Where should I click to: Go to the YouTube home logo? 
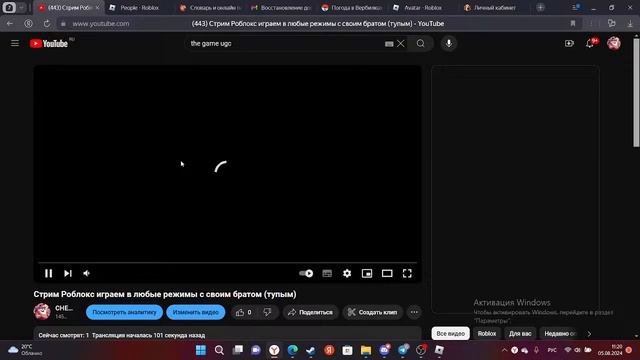pyautogui.click(x=49, y=43)
